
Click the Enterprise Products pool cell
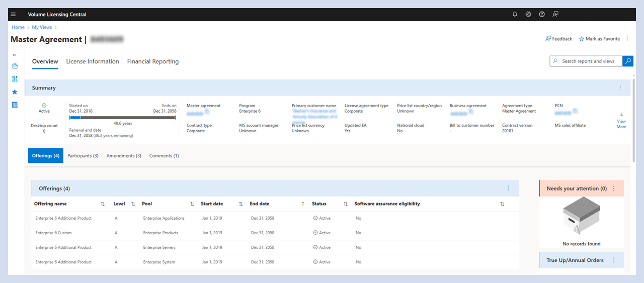(x=161, y=233)
